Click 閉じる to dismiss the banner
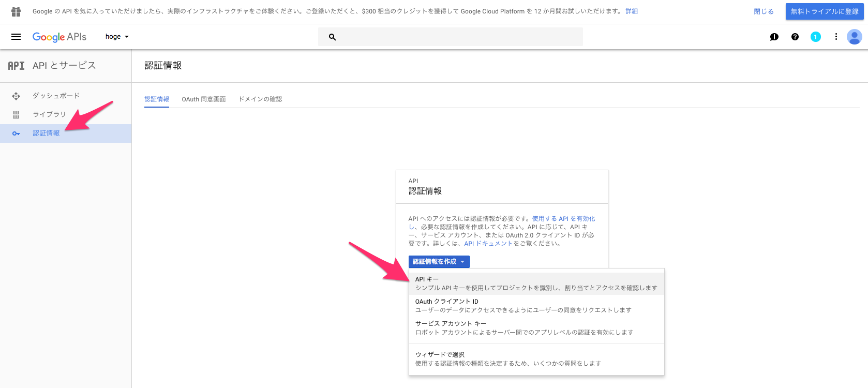 click(764, 11)
